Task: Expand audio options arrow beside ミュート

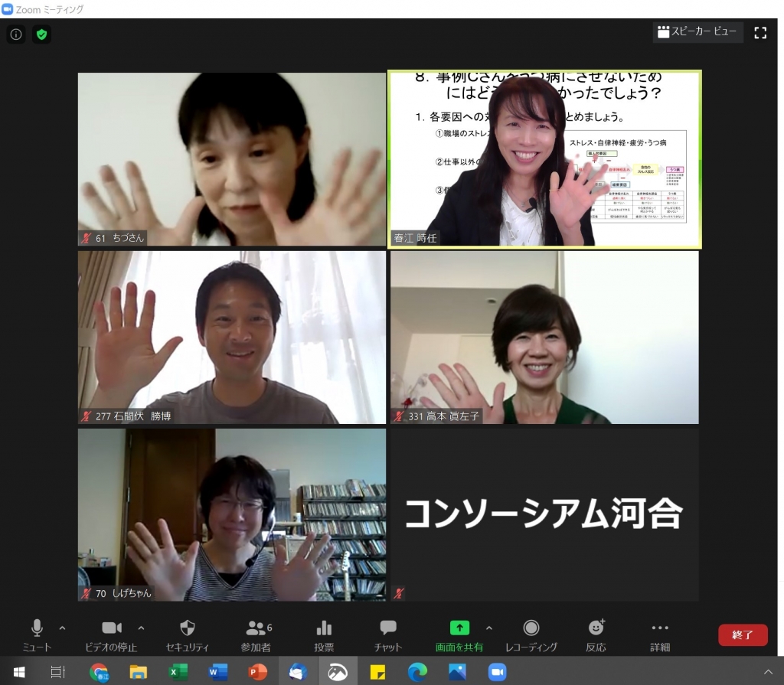Action: click(x=63, y=628)
